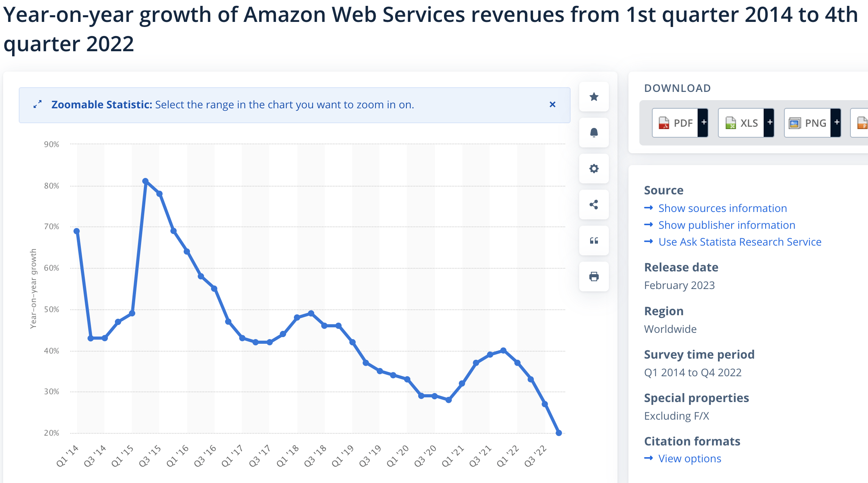The width and height of the screenshot is (868, 483).
Task: Click the star favorite icon
Action: point(594,97)
